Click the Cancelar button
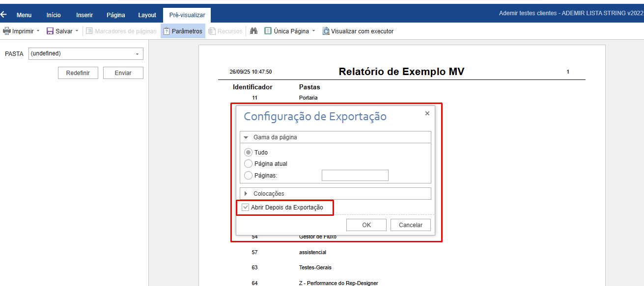 [410, 225]
